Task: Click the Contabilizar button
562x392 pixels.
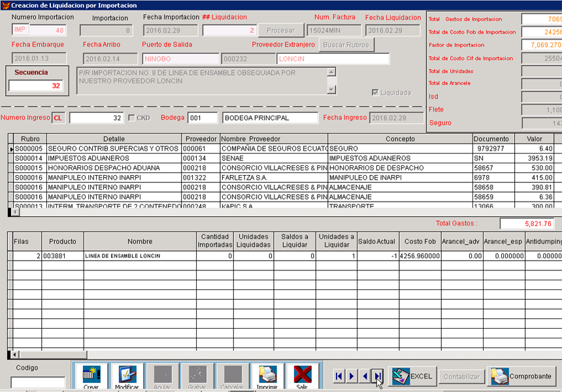Action: (x=462, y=376)
